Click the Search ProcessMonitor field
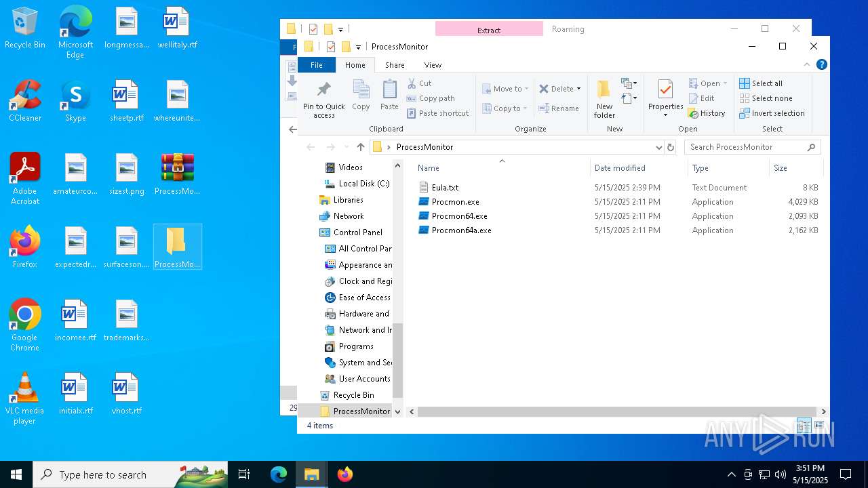 pos(752,147)
